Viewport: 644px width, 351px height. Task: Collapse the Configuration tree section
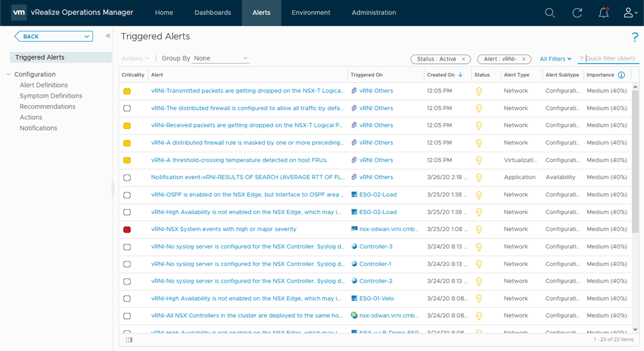pos(8,74)
